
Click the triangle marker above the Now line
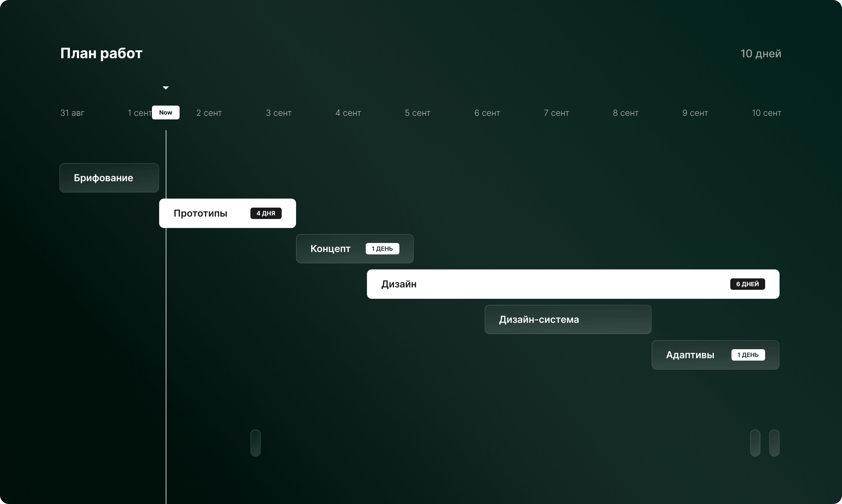pyautogui.click(x=166, y=88)
